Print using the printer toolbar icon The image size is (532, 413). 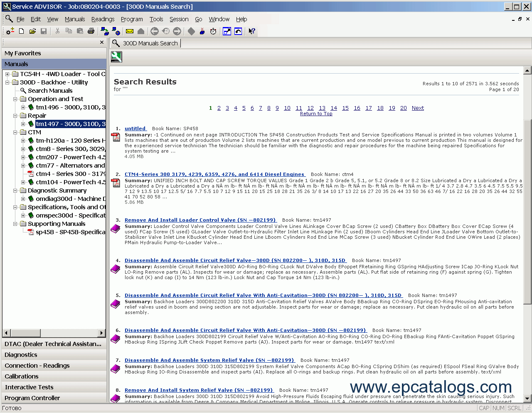point(91,31)
